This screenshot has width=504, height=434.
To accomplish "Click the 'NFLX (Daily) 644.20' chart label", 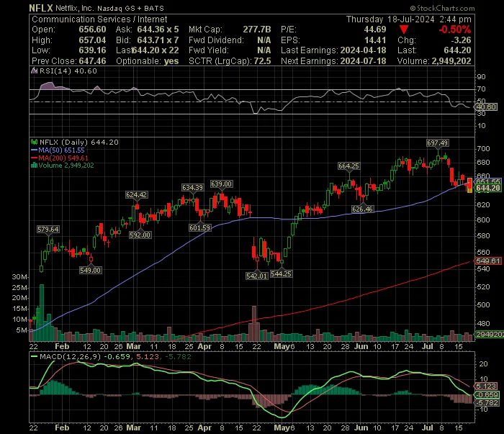I will pyautogui.click(x=79, y=142).
